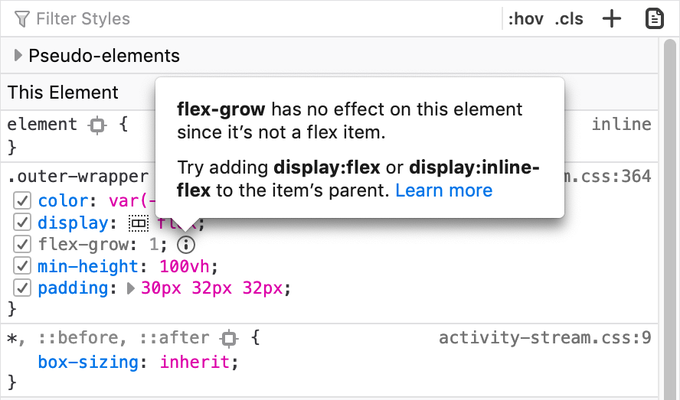
Task: Open the activity-stream.css:9 source link
Action: (x=545, y=338)
